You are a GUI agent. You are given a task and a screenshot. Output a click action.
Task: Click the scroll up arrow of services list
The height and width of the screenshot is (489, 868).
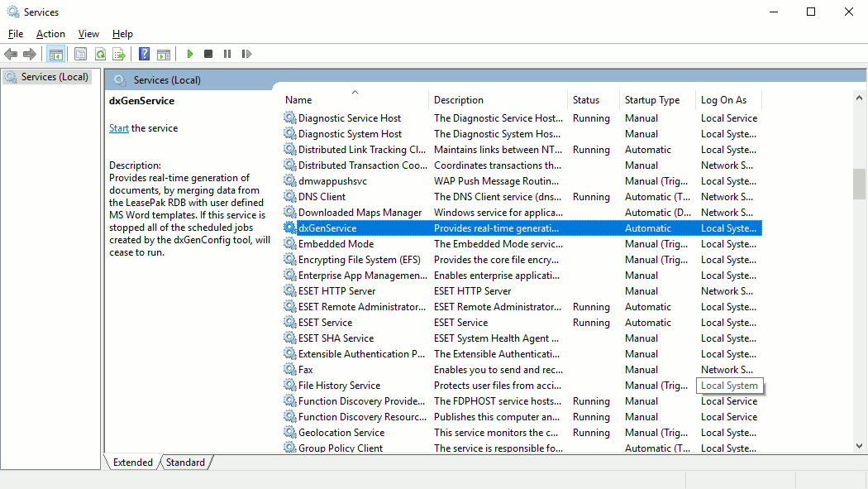coord(859,98)
